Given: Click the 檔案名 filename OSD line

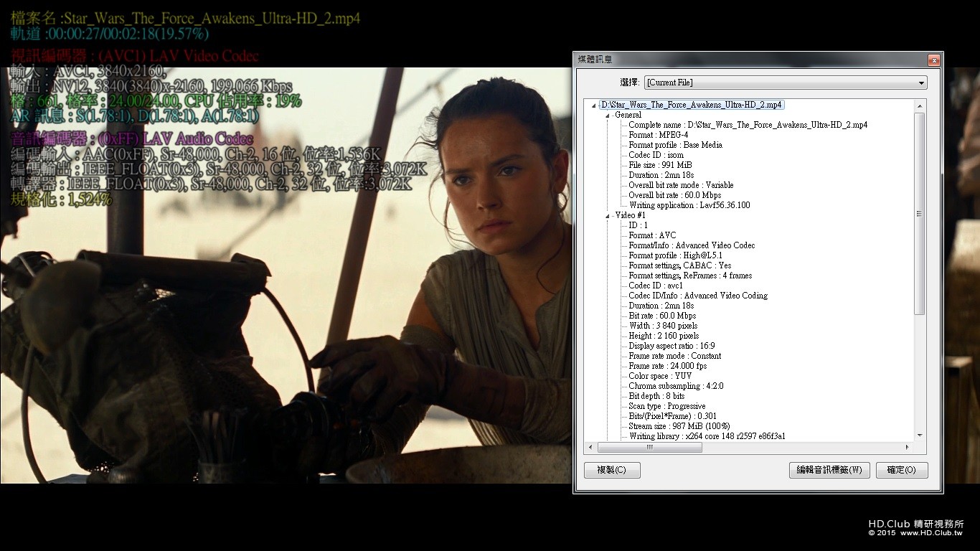Looking at the screenshot, I should coord(185,17).
